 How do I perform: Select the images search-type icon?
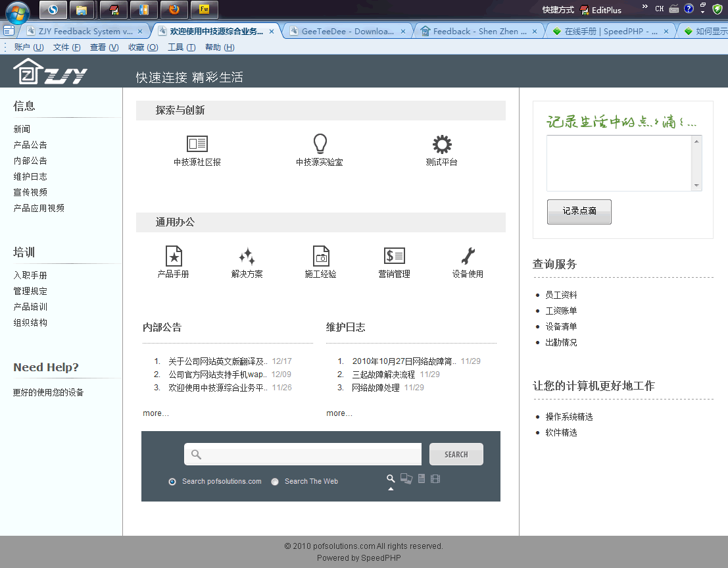pyautogui.click(x=406, y=478)
